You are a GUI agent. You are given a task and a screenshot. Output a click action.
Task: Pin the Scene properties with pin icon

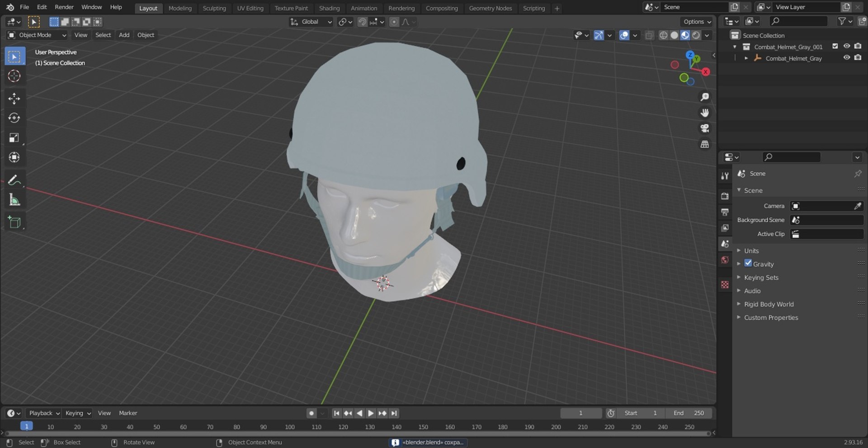[858, 174]
